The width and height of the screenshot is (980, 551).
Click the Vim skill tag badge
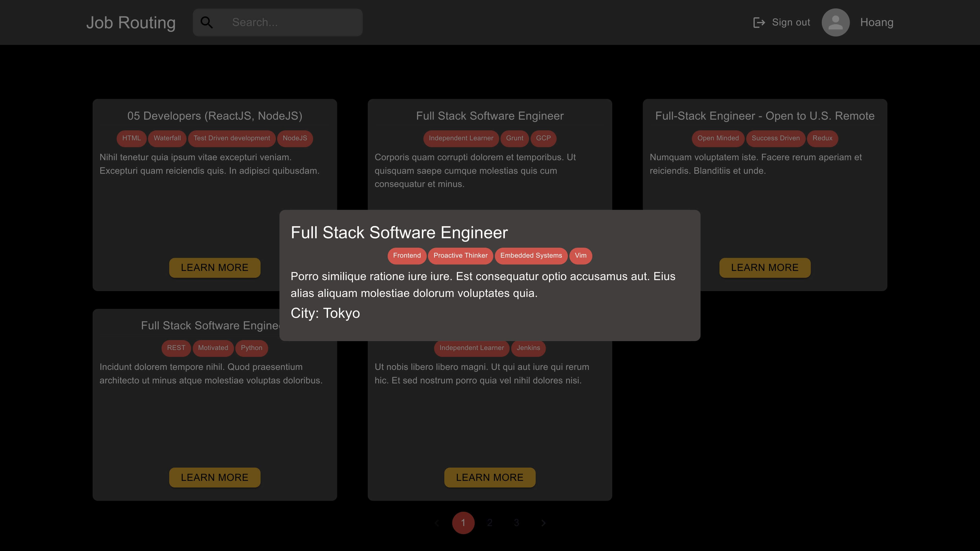[x=581, y=256]
